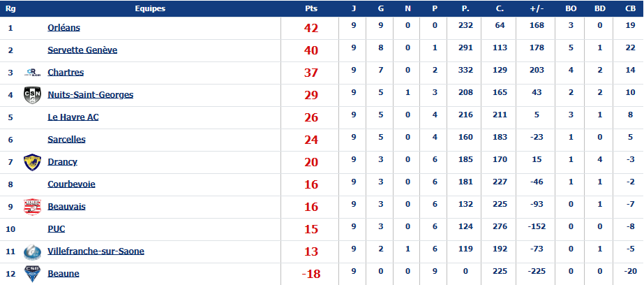Click the +/- column header
This screenshot has width=644, height=285.
[x=537, y=8]
